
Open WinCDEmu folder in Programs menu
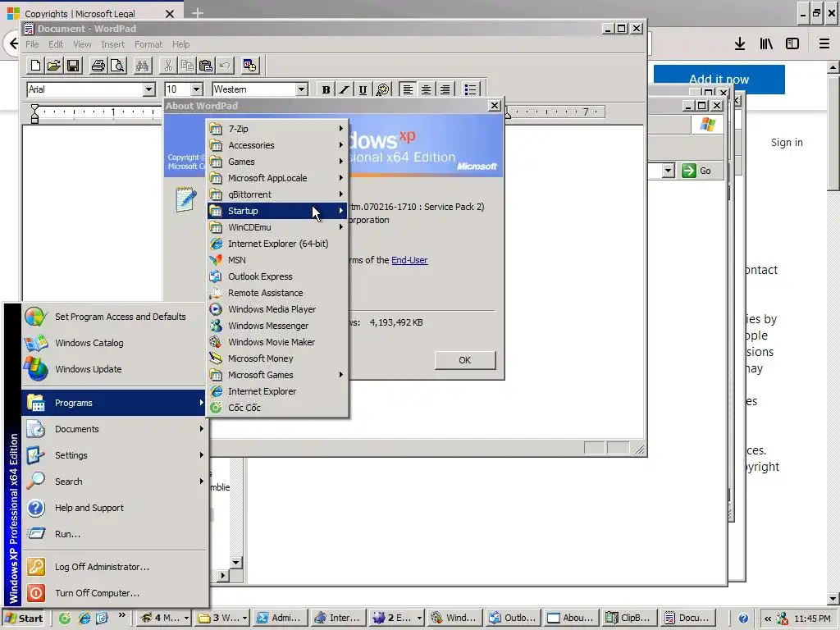pyautogui.click(x=277, y=227)
